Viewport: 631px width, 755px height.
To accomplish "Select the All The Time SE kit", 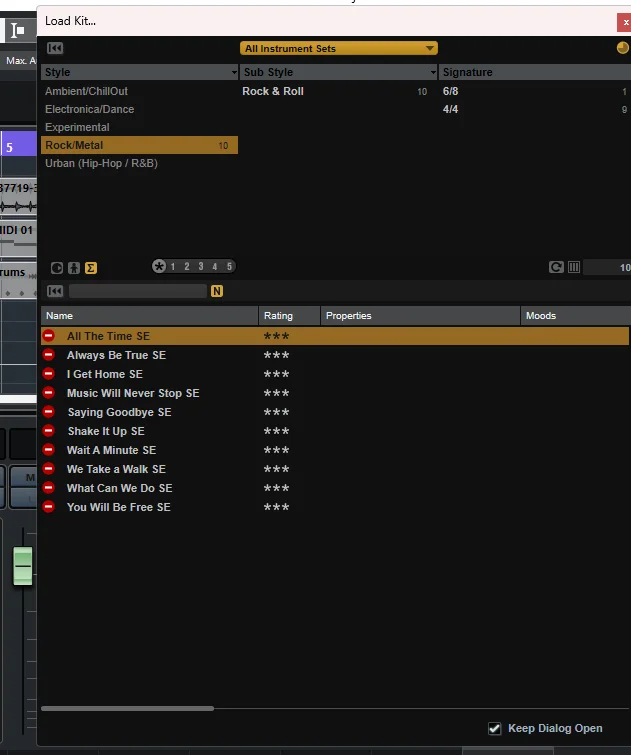I will point(335,336).
